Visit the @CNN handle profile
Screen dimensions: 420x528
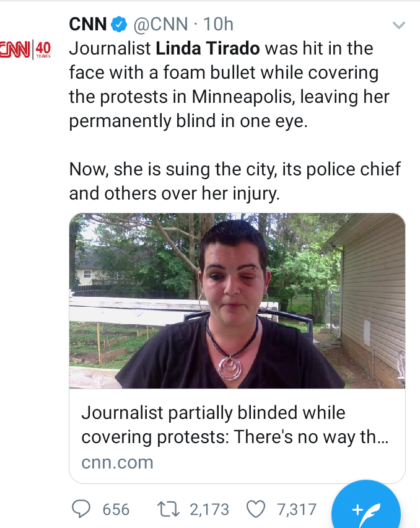point(160,24)
